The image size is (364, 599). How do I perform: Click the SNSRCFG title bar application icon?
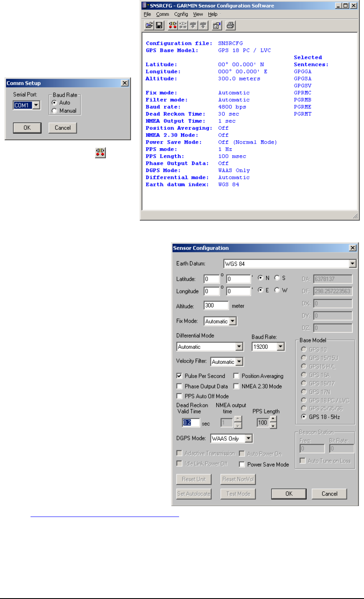(145, 6)
